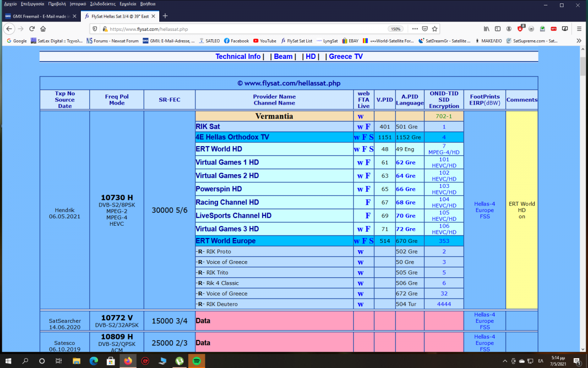Save page to Pocket
This screenshot has width=588, height=368.
425,29
